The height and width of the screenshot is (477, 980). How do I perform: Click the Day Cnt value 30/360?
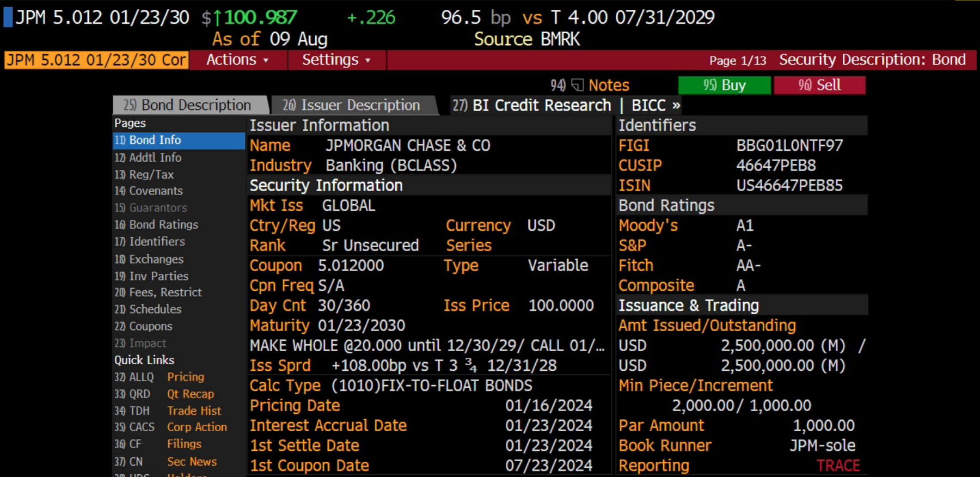344,305
